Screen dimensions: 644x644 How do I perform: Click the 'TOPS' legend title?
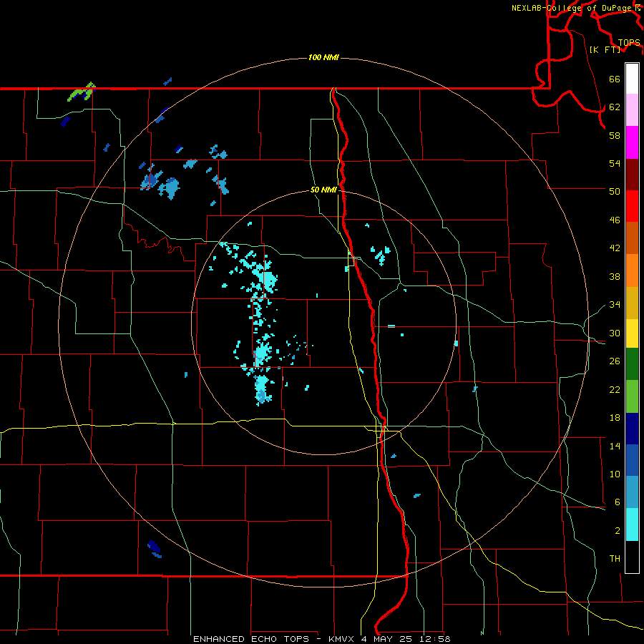(x=629, y=43)
